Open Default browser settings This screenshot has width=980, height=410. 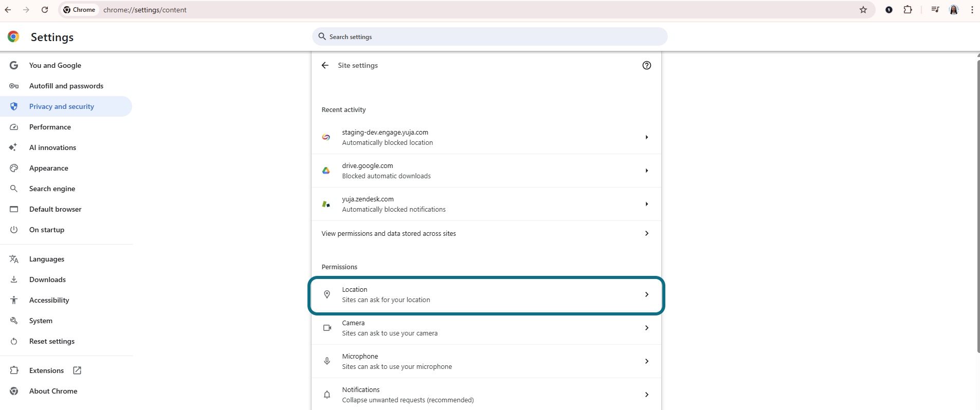click(x=66, y=209)
